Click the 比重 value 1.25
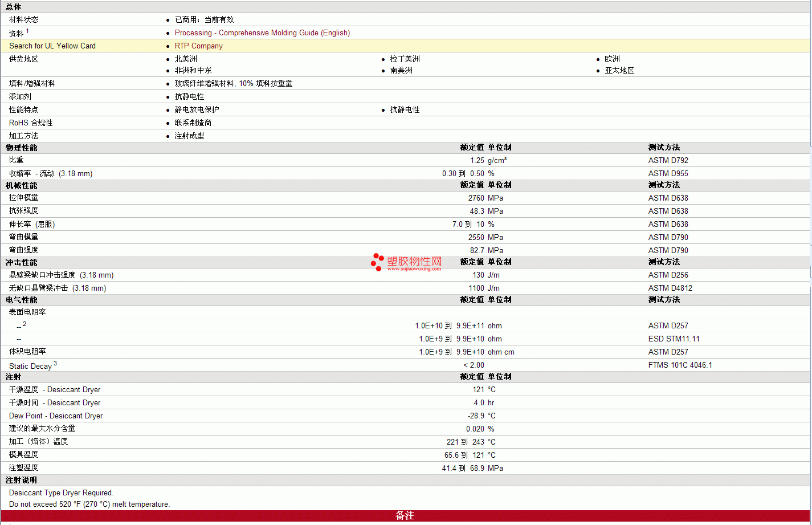Screen dimensions: 812x525 pyautogui.click(x=478, y=161)
